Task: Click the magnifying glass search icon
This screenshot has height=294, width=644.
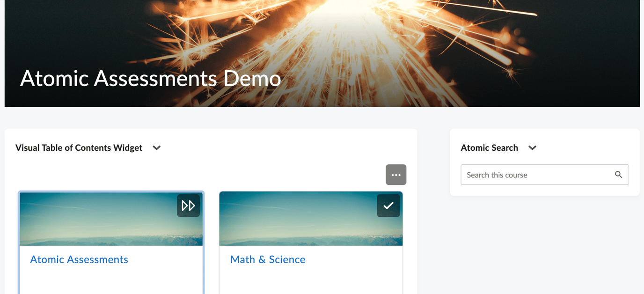Action: pyautogui.click(x=618, y=174)
